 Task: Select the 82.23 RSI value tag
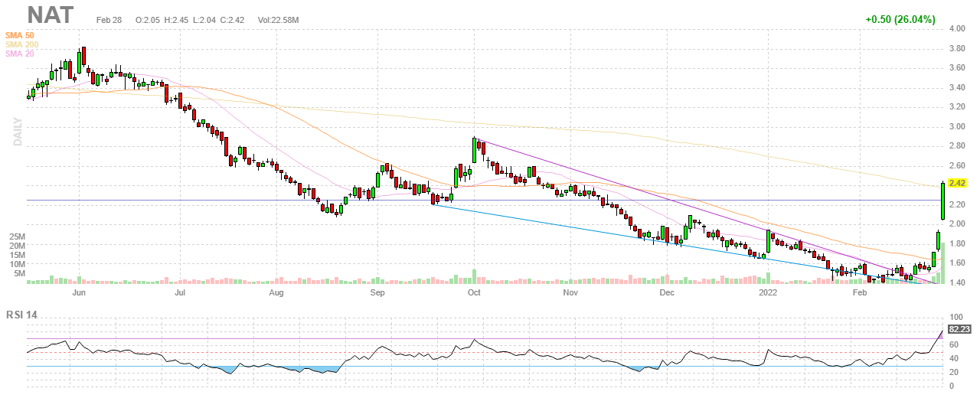[959, 328]
